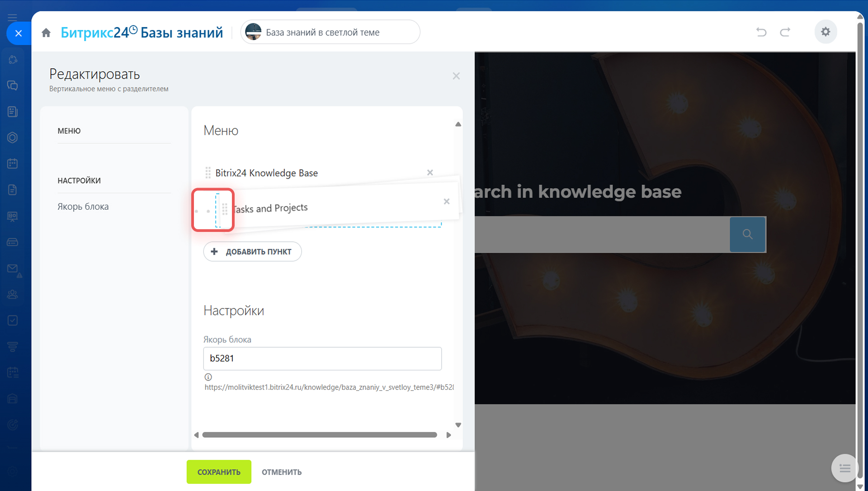Open the Calendar icon in the sidebar

pyautogui.click(x=13, y=164)
